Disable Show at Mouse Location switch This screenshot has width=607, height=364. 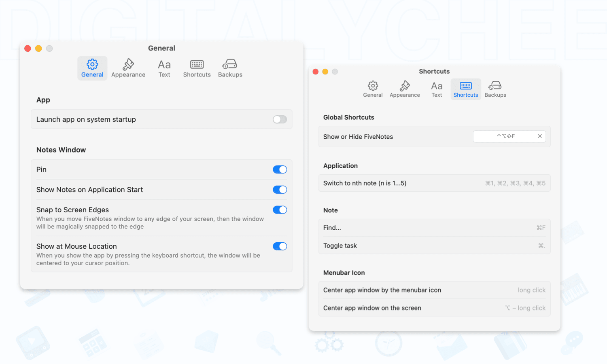(x=280, y=246)
